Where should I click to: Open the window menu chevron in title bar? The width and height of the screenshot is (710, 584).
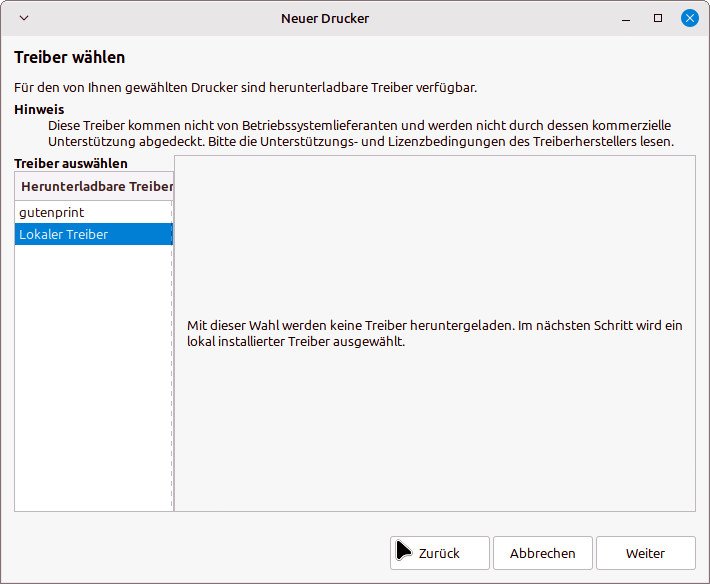[x=24, y=18]
